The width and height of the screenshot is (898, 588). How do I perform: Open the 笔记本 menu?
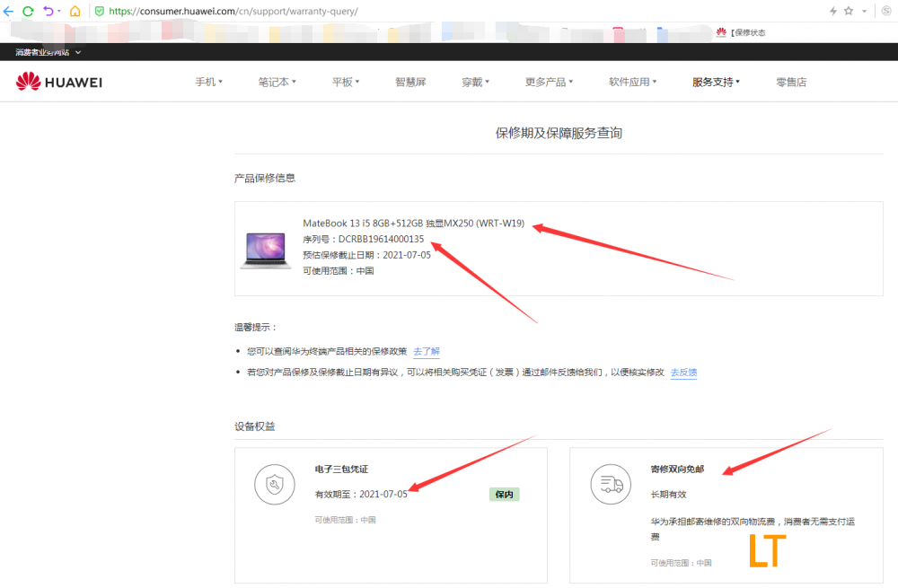point(277,82)
